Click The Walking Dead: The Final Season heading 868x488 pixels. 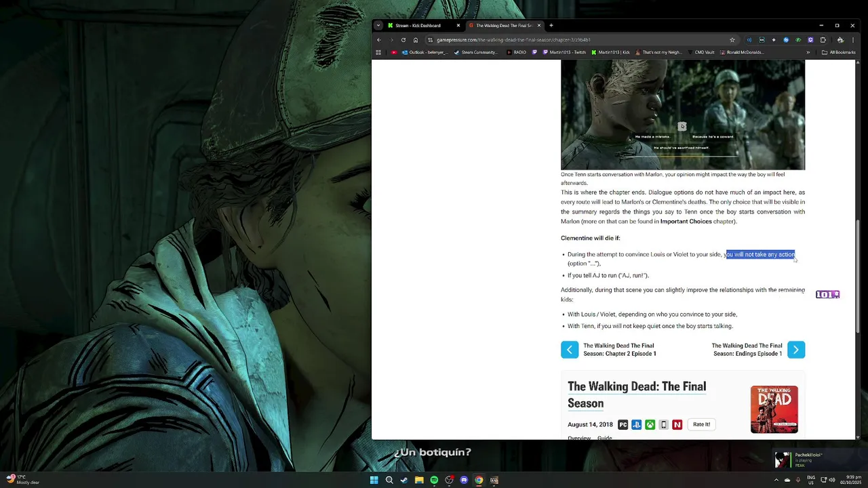[x=637, y=394]
